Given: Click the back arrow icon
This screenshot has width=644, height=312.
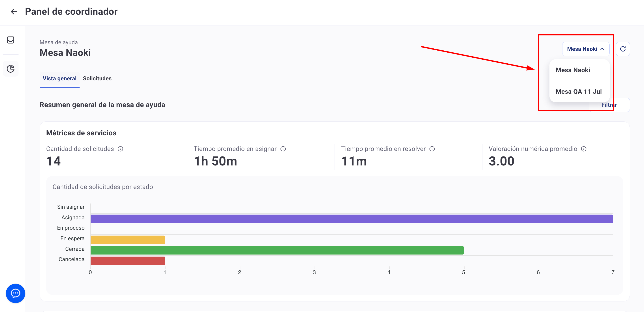Looking at the screenshot, I should pos(14,11).
